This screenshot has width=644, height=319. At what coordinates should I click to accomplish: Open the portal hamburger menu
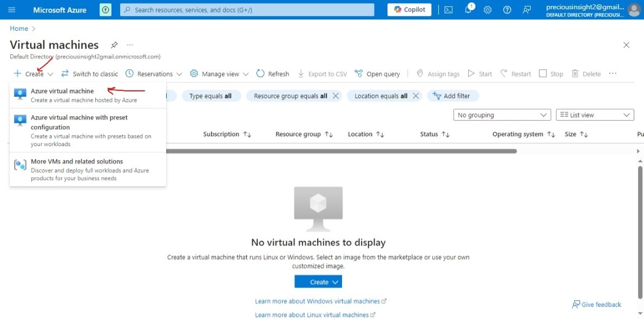[x=11, y=9]
